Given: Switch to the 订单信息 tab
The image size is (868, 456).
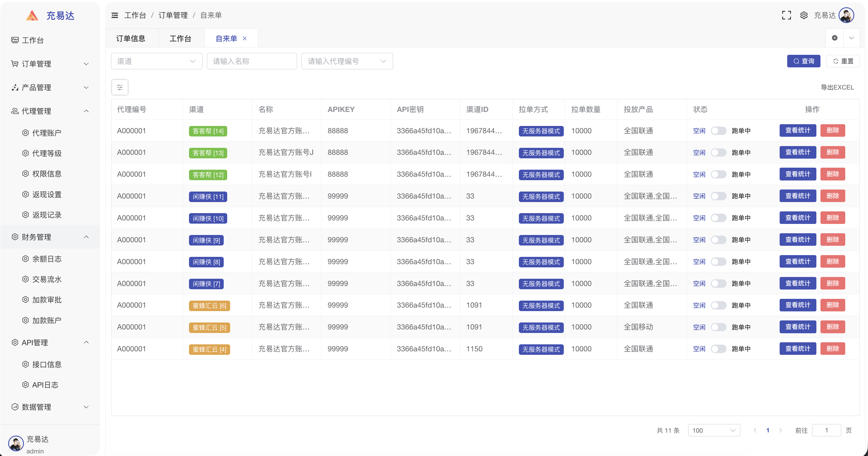Looking at the screenshot, I should 131,38.
